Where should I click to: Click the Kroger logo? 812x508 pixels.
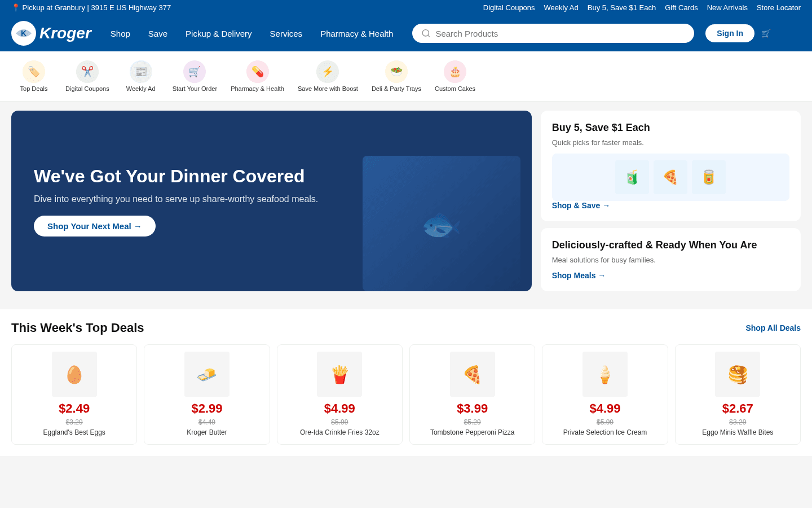(x=51, y=33)
